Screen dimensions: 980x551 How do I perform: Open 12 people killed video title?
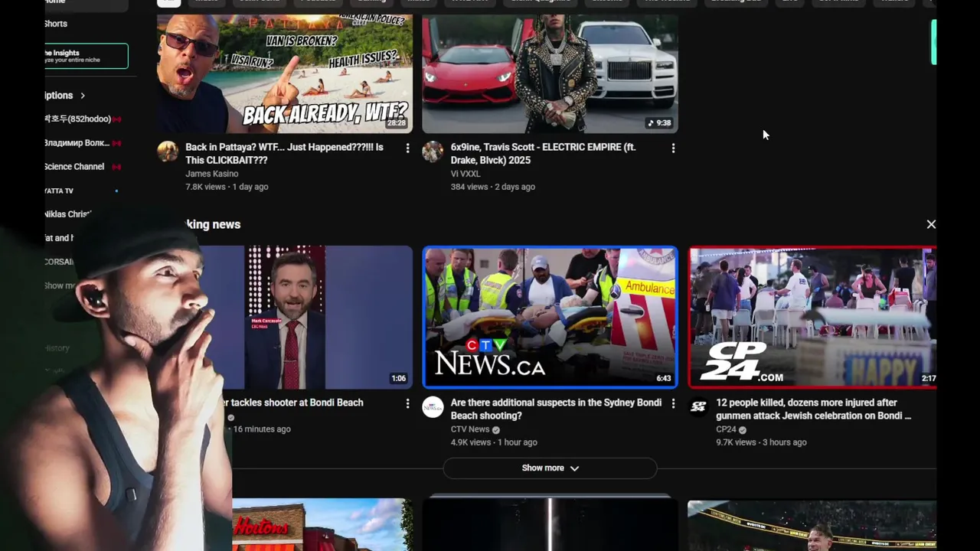814,409
